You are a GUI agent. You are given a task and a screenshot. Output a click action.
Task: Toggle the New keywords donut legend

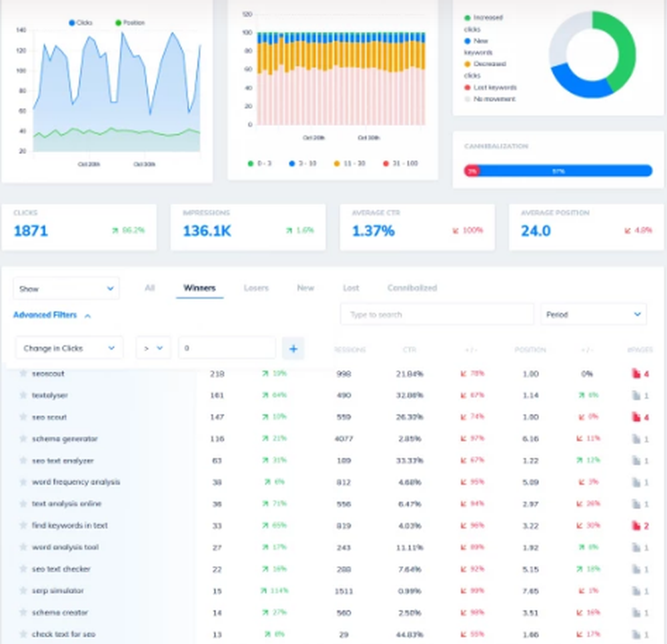pos(478,47)
